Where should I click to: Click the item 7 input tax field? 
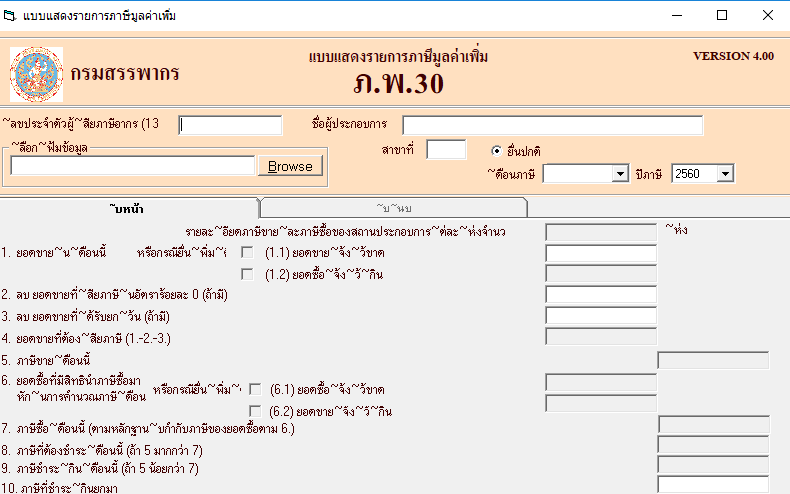(713, 425)
